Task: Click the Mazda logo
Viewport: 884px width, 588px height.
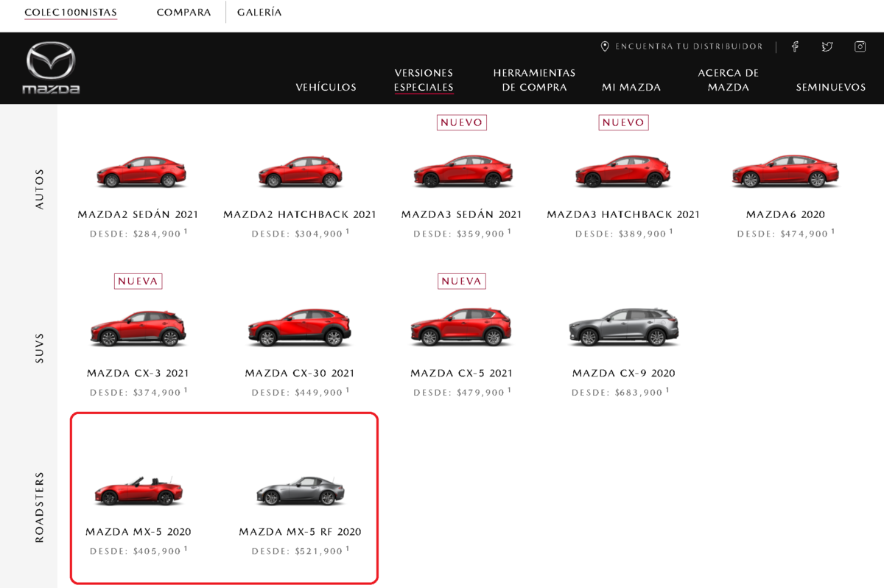Action: [x=51, y=69]
